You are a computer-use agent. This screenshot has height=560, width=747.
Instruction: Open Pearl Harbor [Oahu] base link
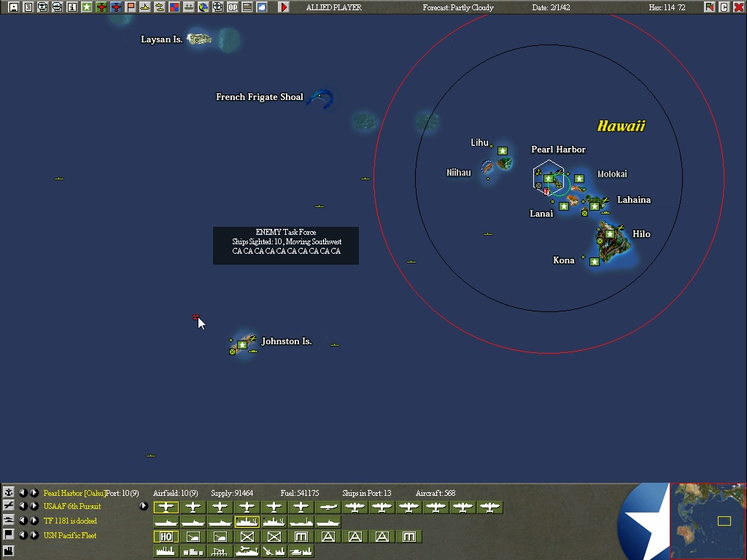click(x=74, y=493)
